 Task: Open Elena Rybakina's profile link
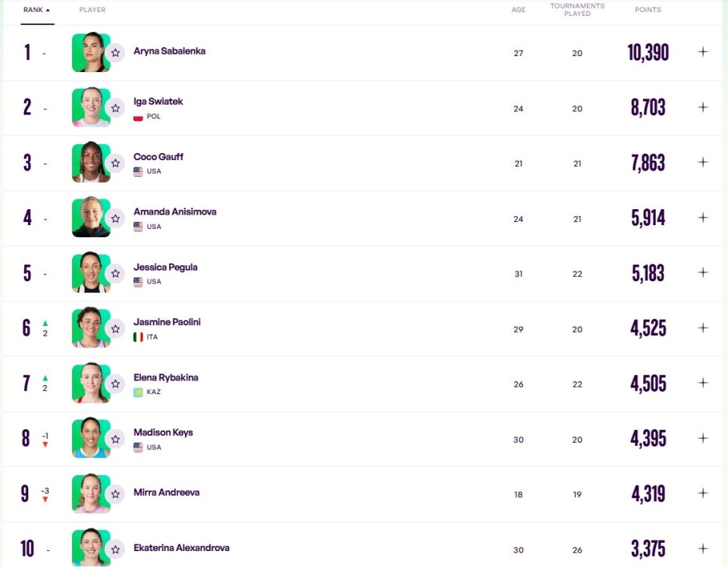tap(165, 377)
